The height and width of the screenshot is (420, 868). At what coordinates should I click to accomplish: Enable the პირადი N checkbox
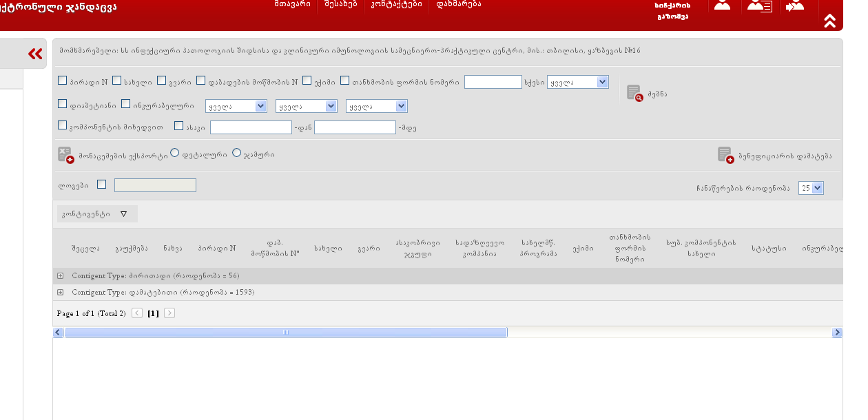point(63,81)
